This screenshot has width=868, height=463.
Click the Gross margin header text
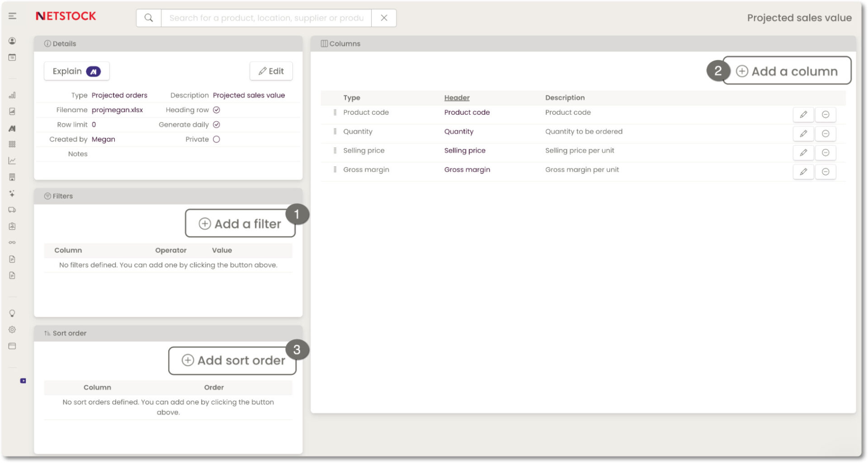pos(467,170)
